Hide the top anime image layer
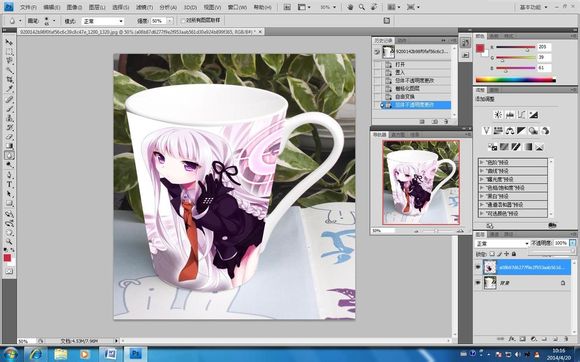 point(478,267)
